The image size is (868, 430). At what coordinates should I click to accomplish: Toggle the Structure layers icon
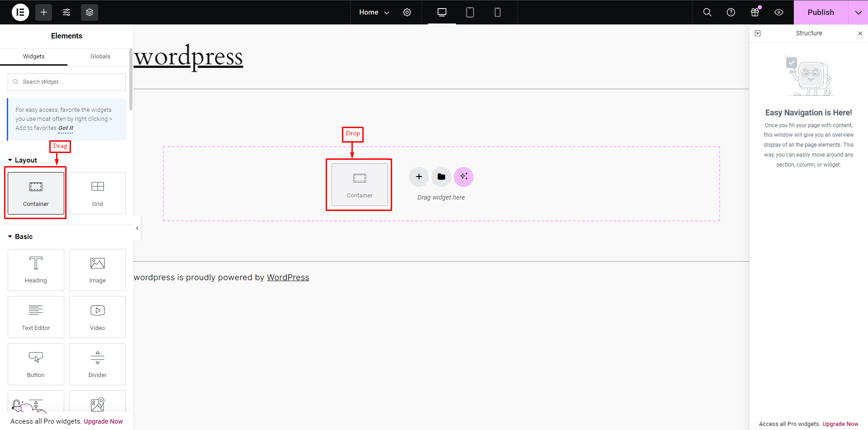(90, 12)
